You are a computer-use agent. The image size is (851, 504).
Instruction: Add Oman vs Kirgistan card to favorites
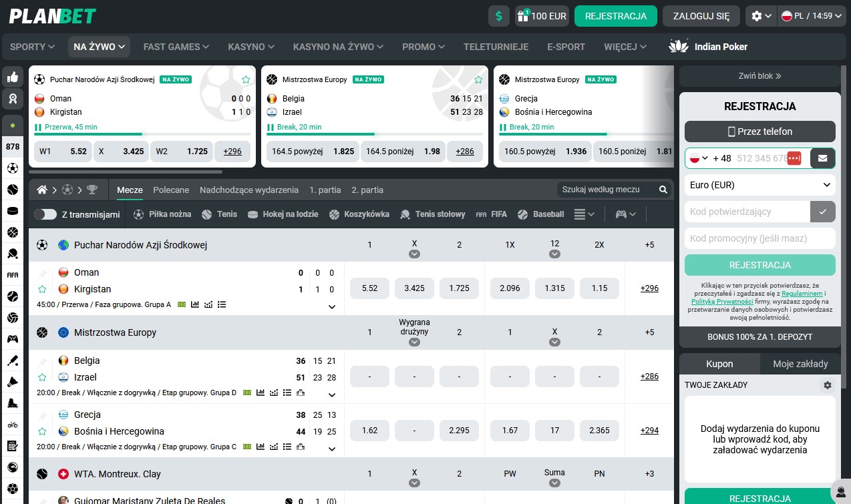point(246,79)
